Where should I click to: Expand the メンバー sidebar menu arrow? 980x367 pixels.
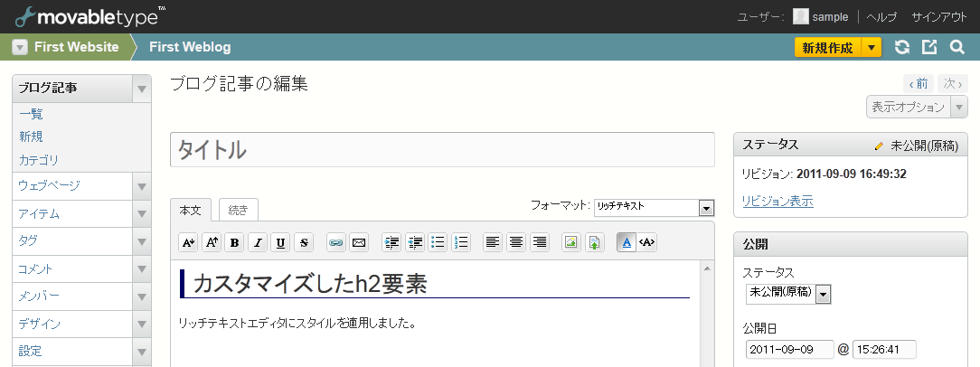(x=142, y=296)
